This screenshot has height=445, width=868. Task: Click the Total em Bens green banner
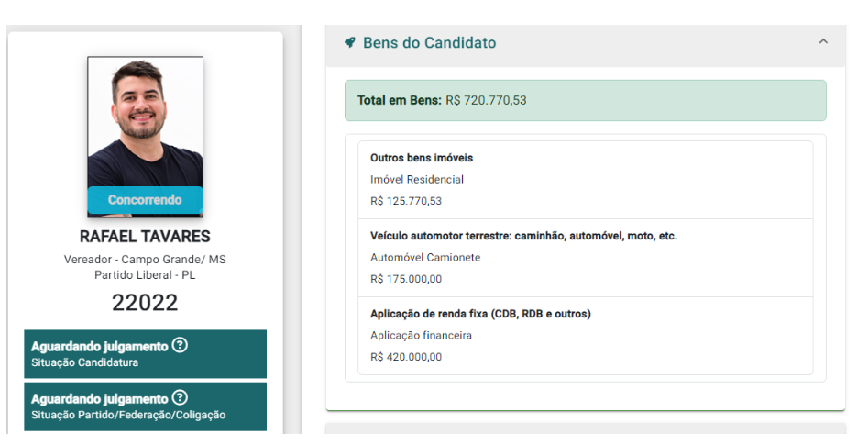click(585, 100)
